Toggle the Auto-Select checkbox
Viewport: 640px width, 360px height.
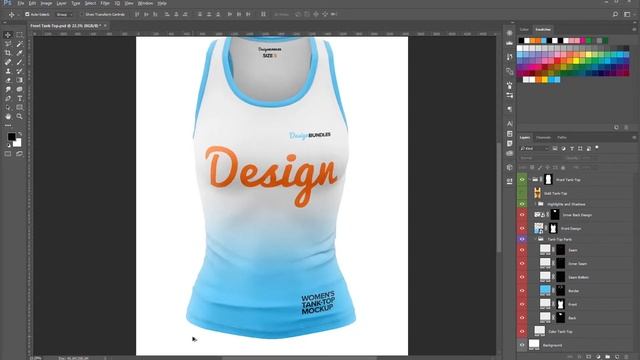point(27,14)
